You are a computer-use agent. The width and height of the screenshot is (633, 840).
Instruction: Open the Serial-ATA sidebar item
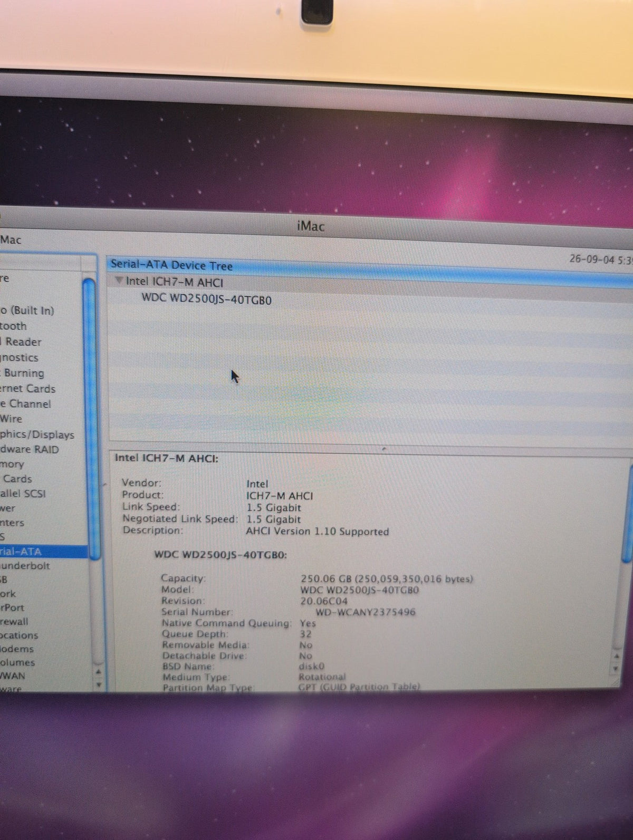click(x=43, y=552)
